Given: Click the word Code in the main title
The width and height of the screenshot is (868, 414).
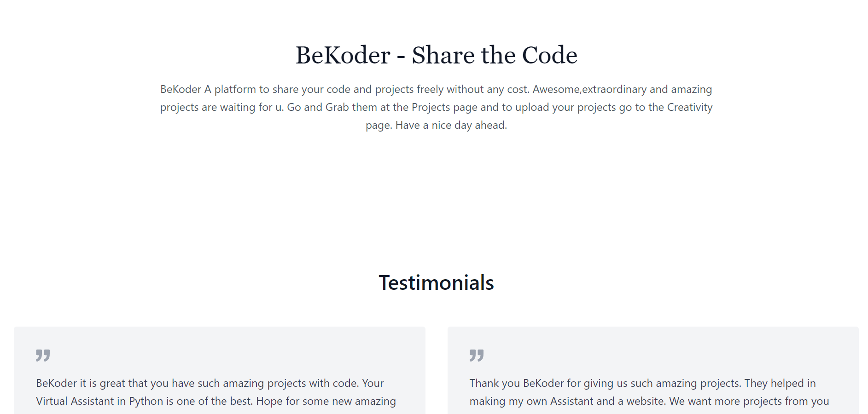Looking at the screenshot, I should [550, 55].
